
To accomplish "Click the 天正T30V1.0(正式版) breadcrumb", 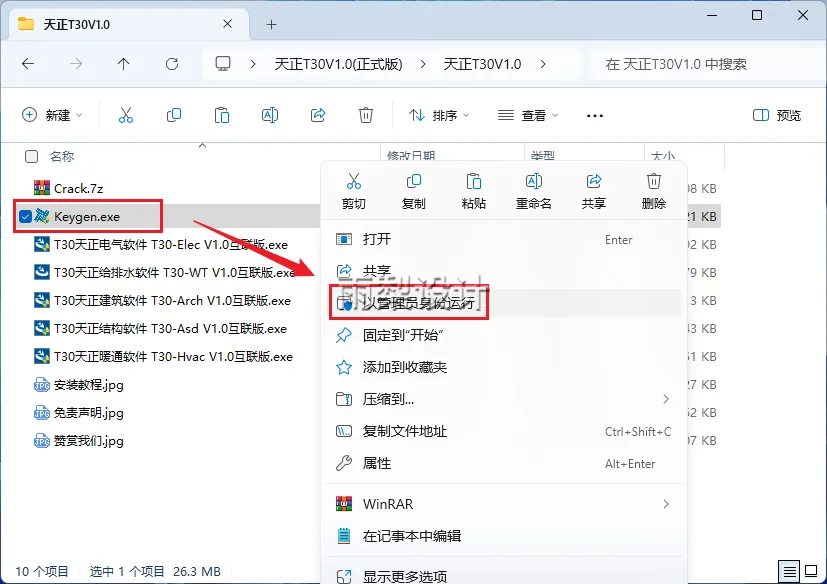I will 338,64.
